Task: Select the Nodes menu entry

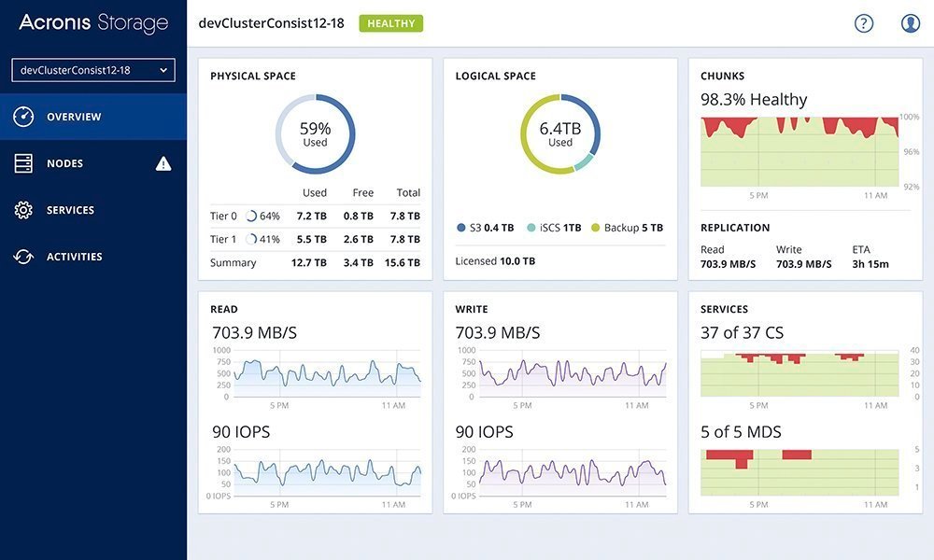Action: coord(65,162)
